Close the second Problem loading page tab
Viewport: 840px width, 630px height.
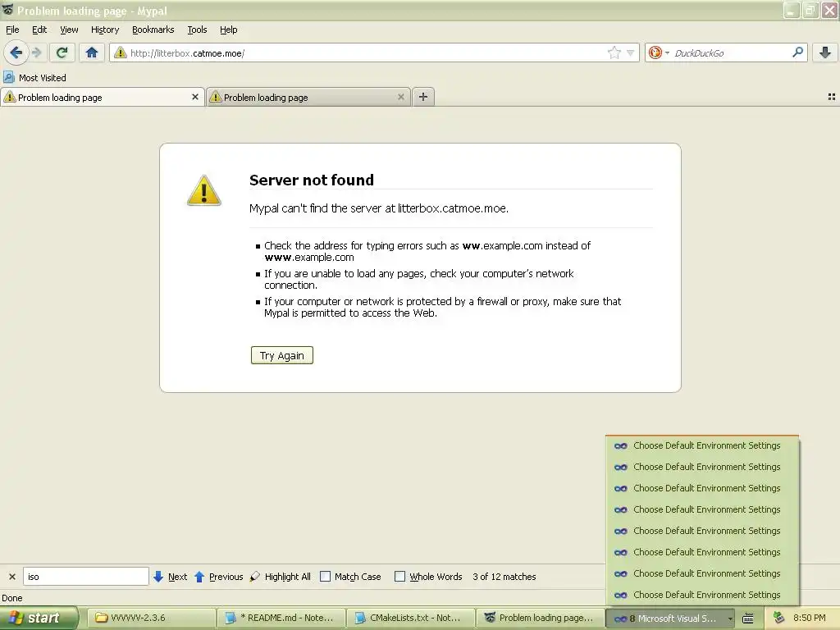pos(400,97)
